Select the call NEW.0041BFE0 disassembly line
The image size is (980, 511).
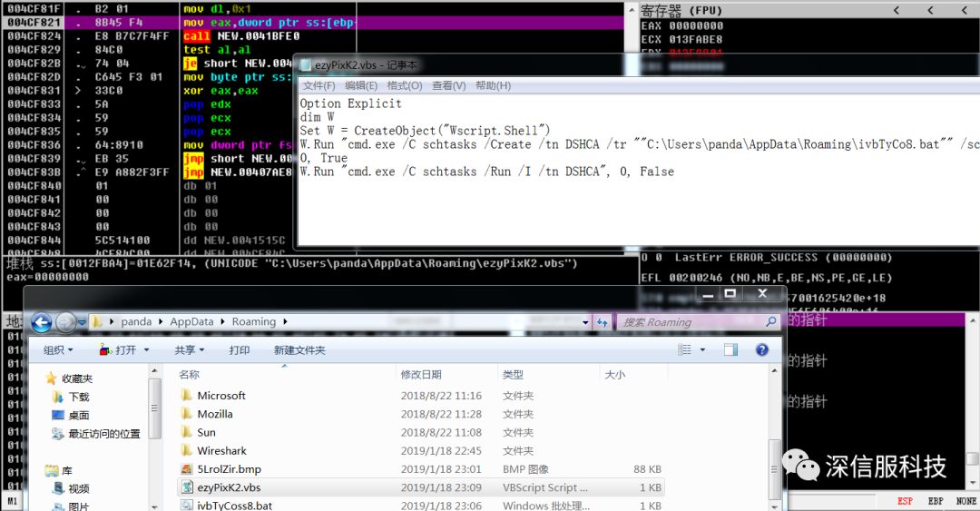(242, 36)
